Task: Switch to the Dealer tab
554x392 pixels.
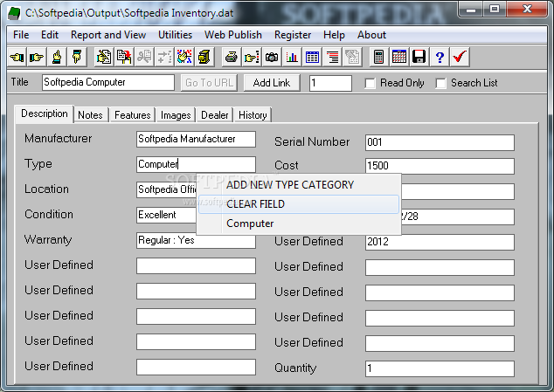Action: pos(214,115)
